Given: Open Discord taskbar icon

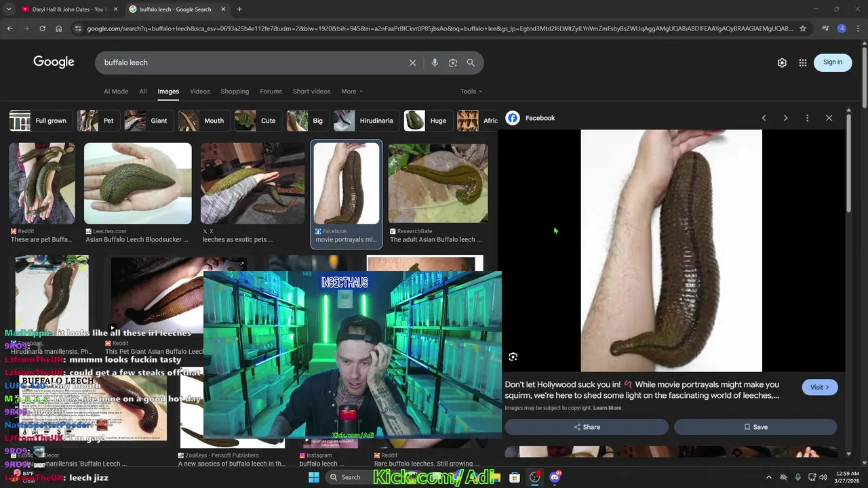Looking at the screenshot, I should [x=555, y=477].
